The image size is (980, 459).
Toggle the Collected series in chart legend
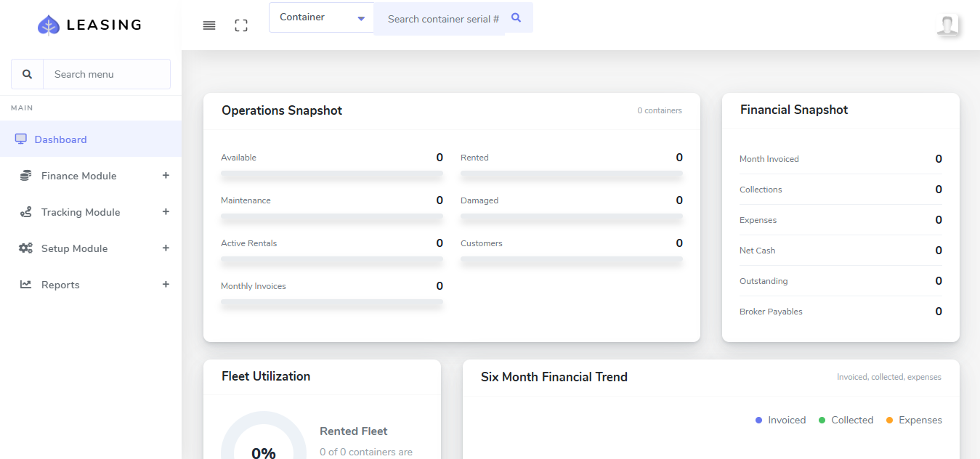coord(846,420)
